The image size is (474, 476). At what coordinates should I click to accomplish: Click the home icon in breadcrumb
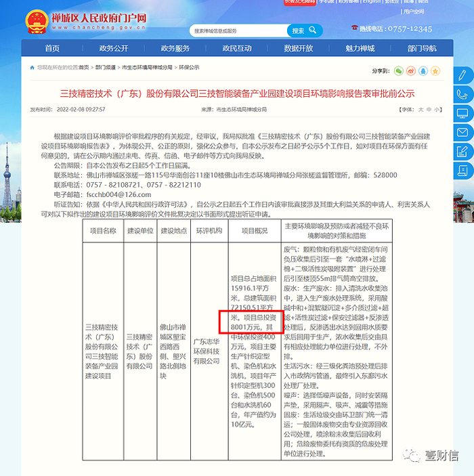[33, 68]
